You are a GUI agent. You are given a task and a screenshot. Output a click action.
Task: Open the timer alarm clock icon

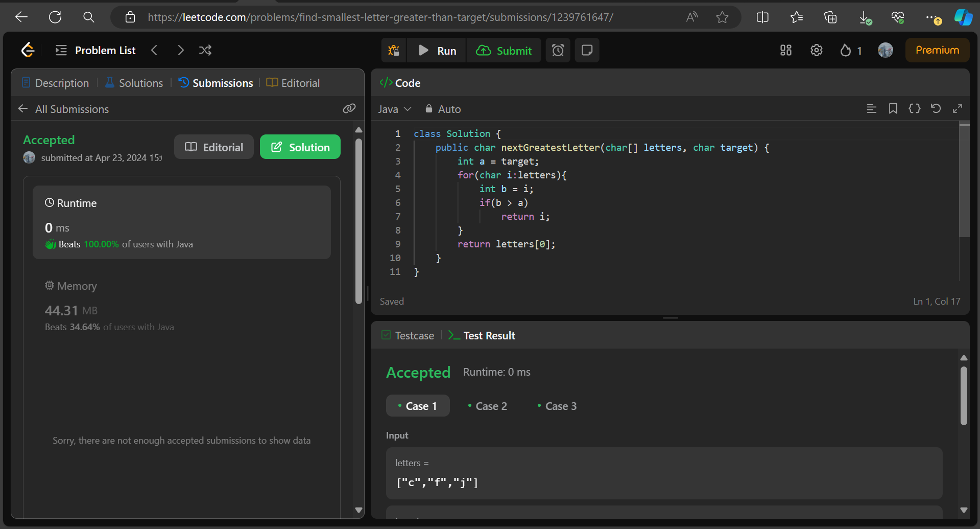coord(558,50)
